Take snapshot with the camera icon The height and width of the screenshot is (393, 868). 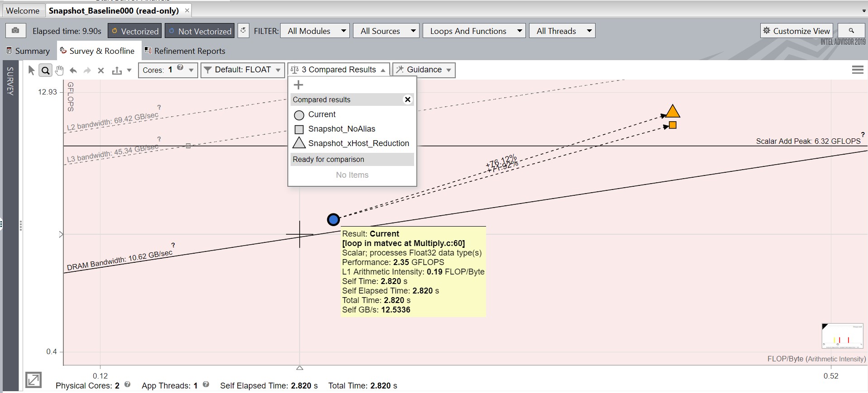15,31
